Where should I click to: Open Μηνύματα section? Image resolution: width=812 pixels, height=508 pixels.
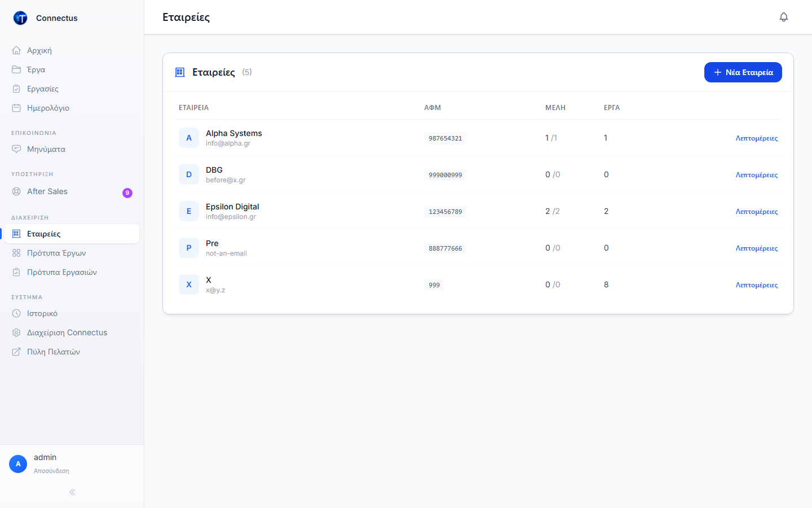click(x=72, y=149)
